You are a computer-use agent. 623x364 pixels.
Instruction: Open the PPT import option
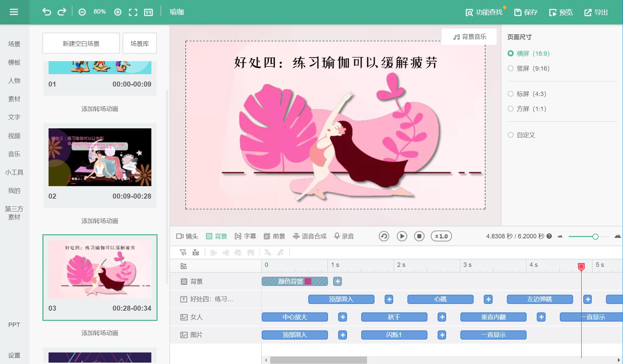point(14,325)
